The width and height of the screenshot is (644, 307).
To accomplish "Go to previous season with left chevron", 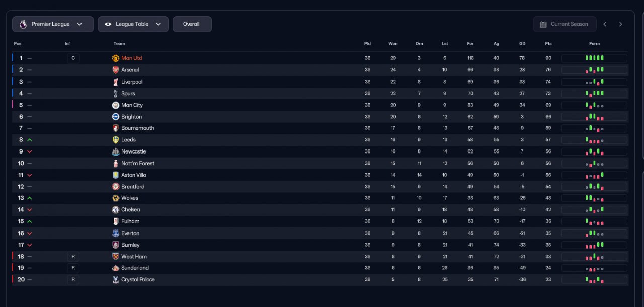I will tap(605, 24).
